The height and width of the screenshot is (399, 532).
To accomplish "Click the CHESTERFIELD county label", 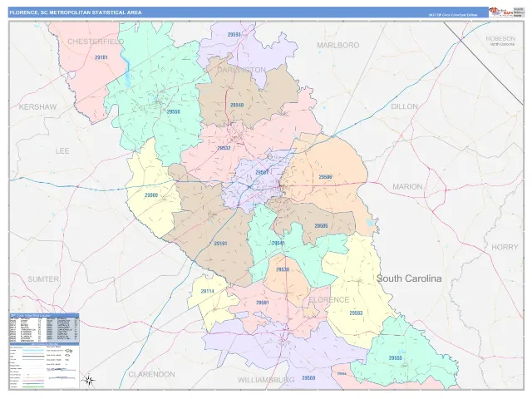I will tap(96, 42).
